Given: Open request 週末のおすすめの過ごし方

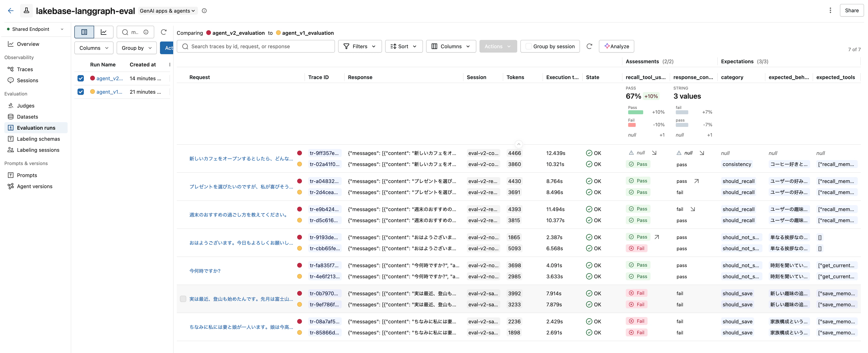Looking at the screenshot, I should [x=238, y=215].
